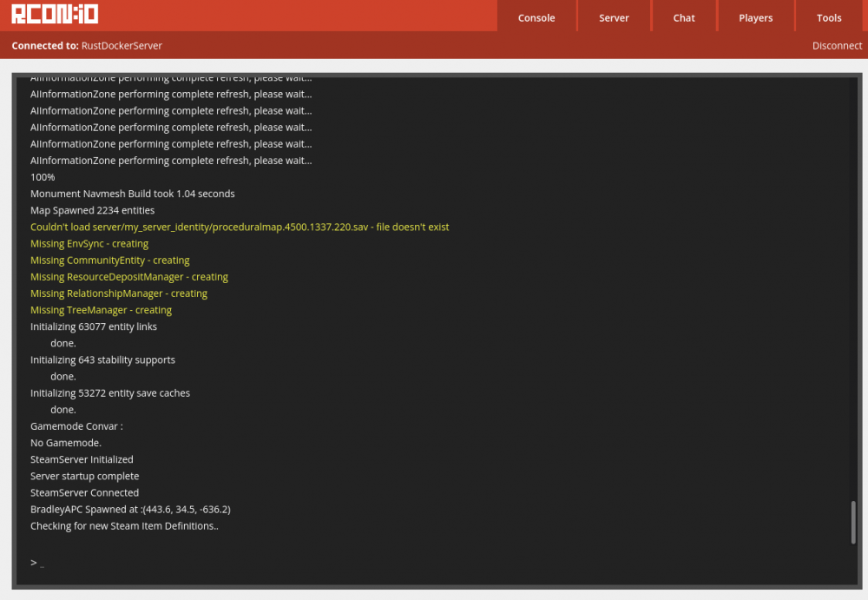Open the Console tab
Viewport: 868px width, 600px height.
(x=536, y=17)
